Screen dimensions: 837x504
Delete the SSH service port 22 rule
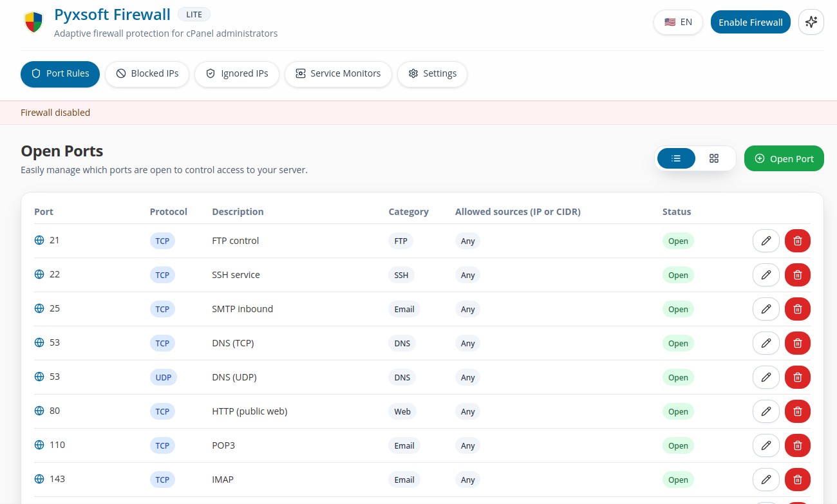pyautogui.click(x=797, y=275)
